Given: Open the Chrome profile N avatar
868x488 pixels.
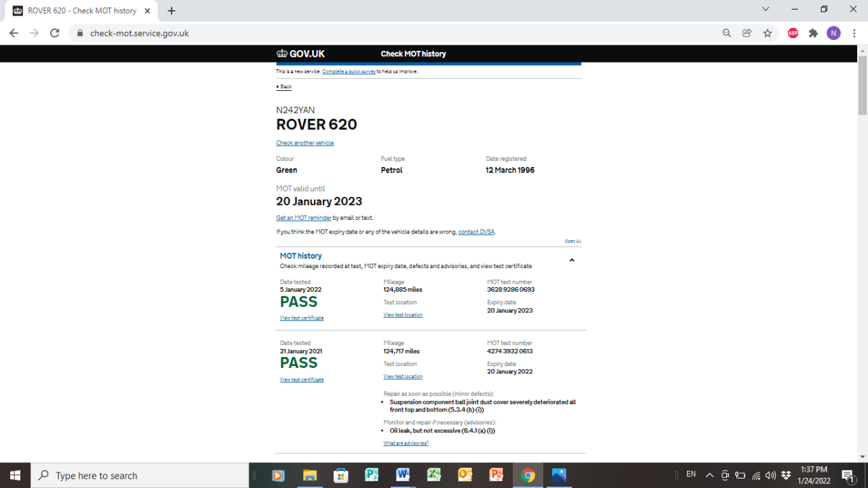Looking at the screenshot, I should click(x=833, y=33).
